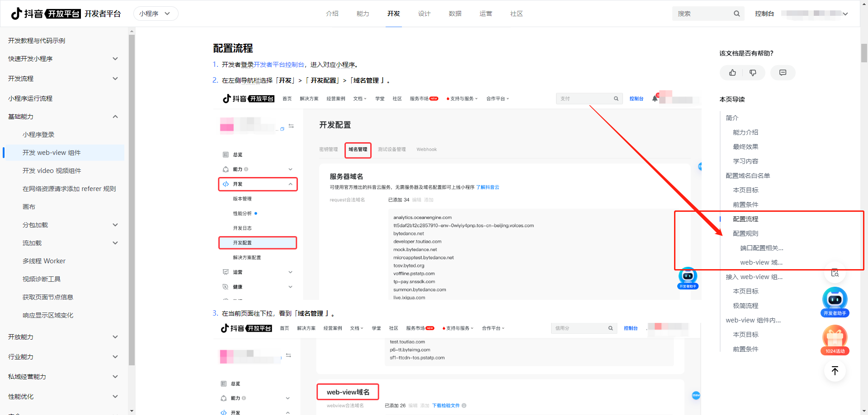Open 开发 video 视频组件 page
The image size is (868, 415).
pos(52,171)
